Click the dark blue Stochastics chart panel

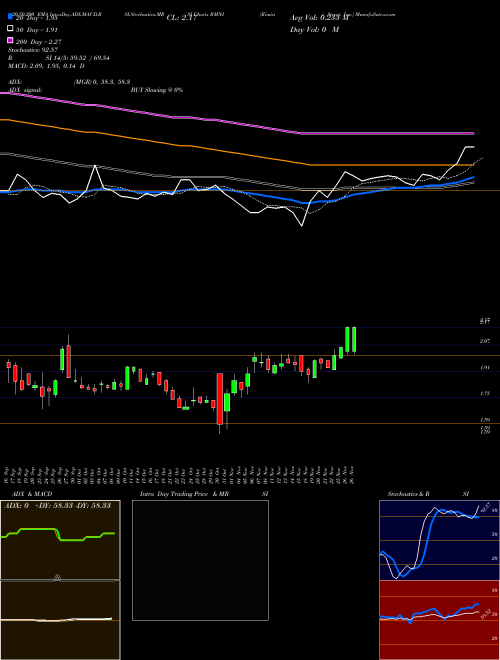pyautogui.click(x=439, y=540)
